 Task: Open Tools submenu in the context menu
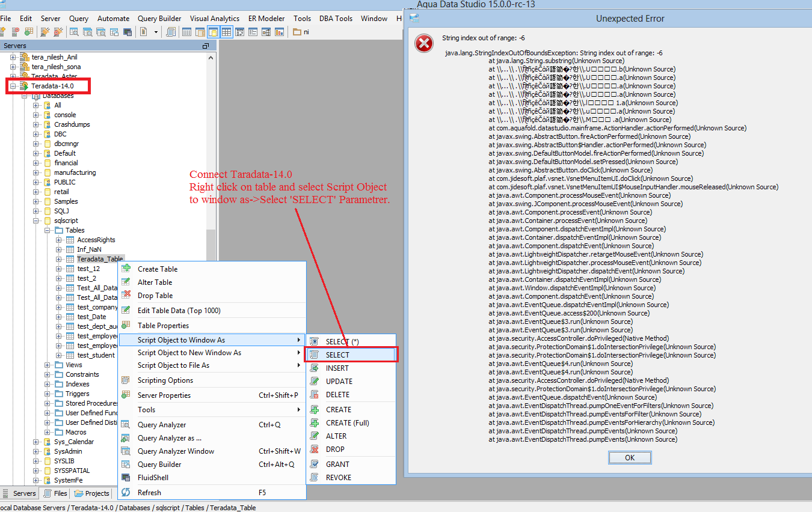pos(212,410)
